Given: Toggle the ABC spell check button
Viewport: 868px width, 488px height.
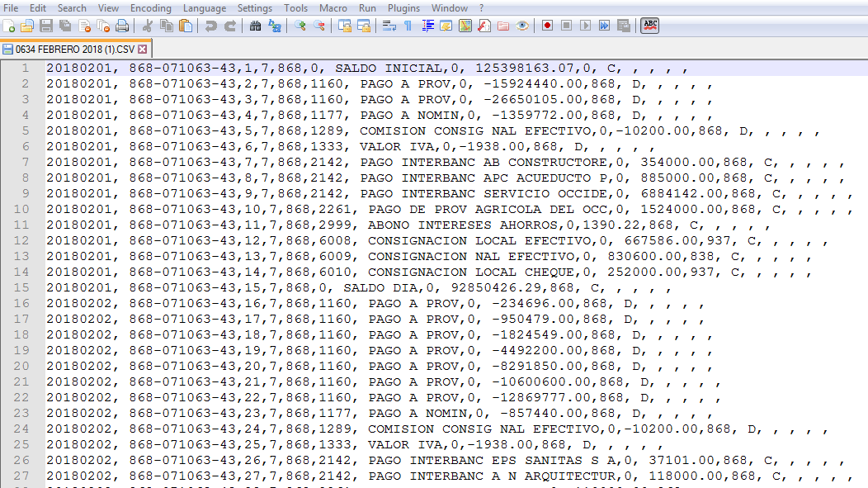Looking at the screenshot, I should (649, 26).
